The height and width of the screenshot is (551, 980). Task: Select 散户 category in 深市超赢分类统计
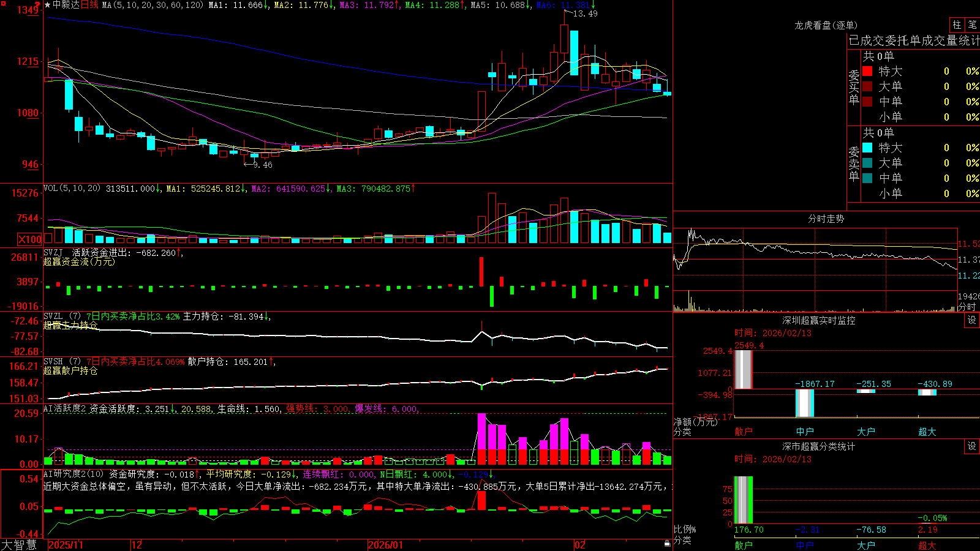744,545
